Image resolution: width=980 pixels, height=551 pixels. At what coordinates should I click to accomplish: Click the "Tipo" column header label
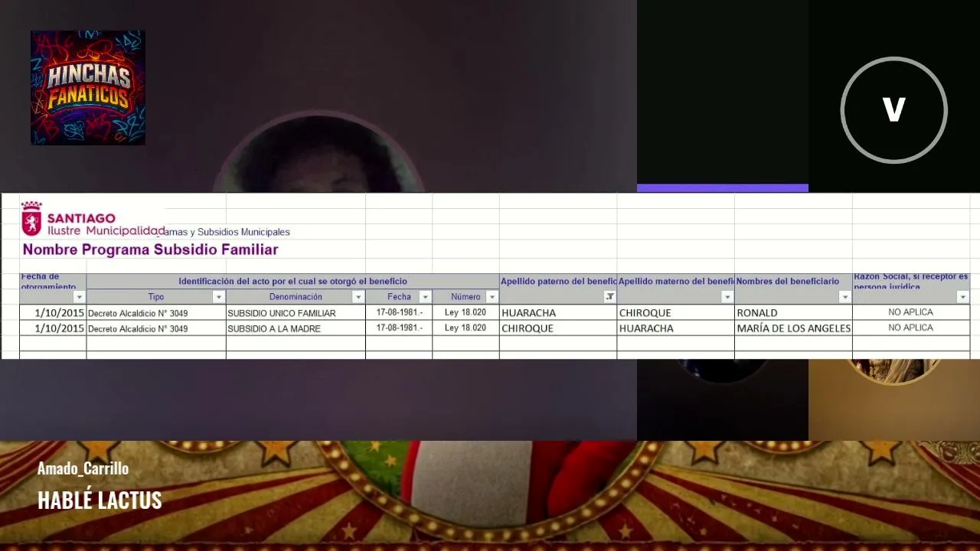[x=156, y=297]
